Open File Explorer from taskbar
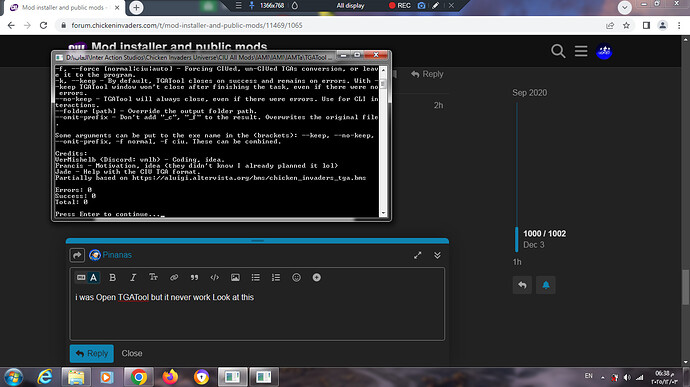This screenshot has width=690, height=387. 76,377
